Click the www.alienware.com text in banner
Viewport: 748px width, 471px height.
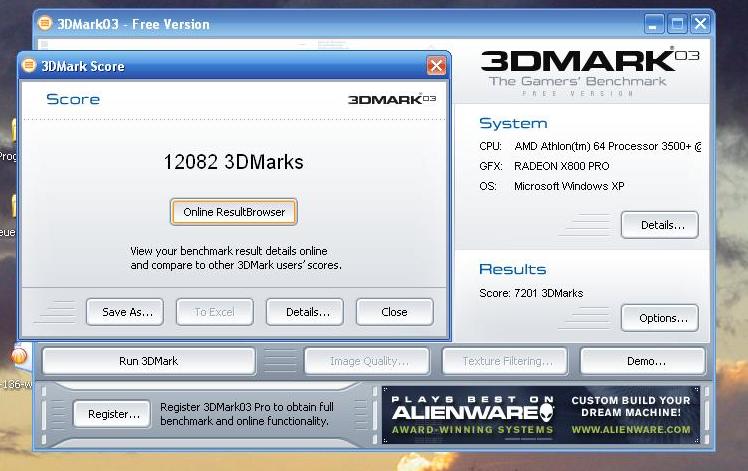point(631,429)
